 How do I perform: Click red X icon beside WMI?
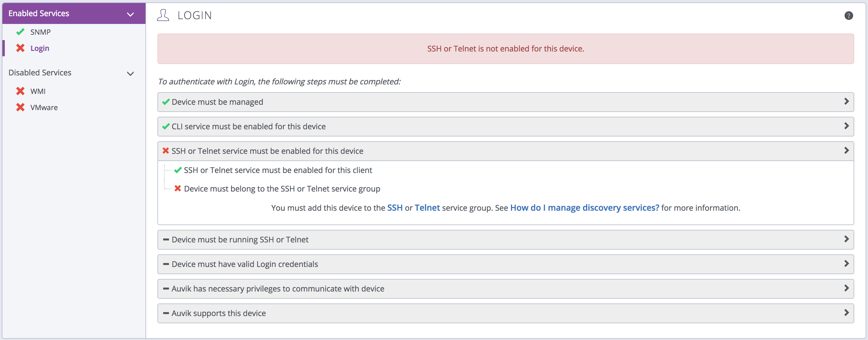tap(20, 91)
